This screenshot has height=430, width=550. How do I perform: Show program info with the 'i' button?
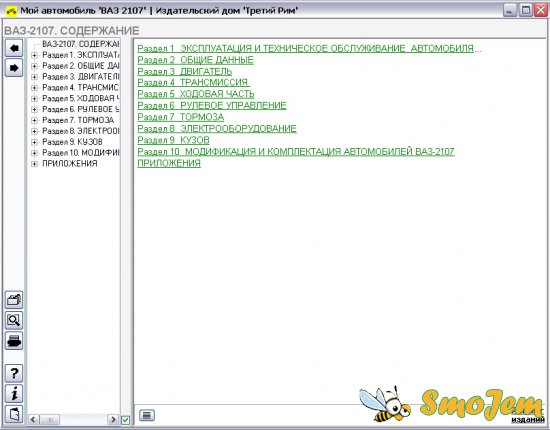click(14, 394)
